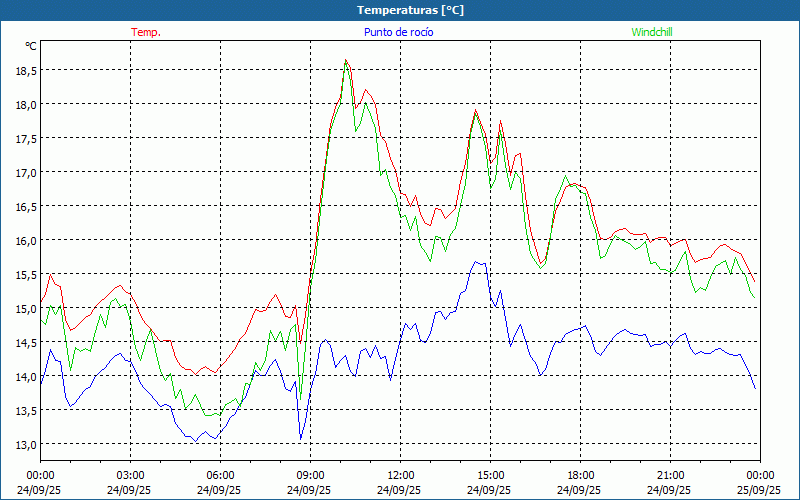Select the 21:00 time axis label
Screen dimensions: 800x500
pos(670,475)
